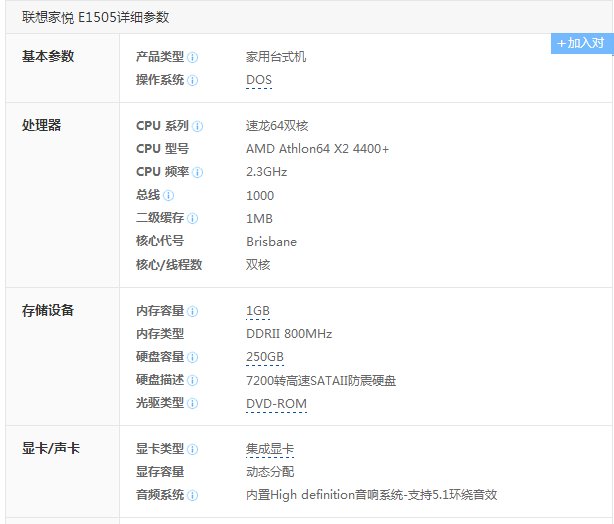This screenshot has height=524, width=614.
Task: Click the info icon next to 光驱类型
Action: pyautogui.click(x=192, y=403)
